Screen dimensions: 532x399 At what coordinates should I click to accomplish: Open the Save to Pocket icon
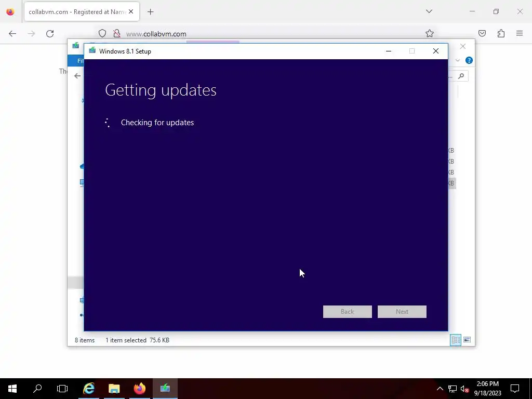(482, 33)
